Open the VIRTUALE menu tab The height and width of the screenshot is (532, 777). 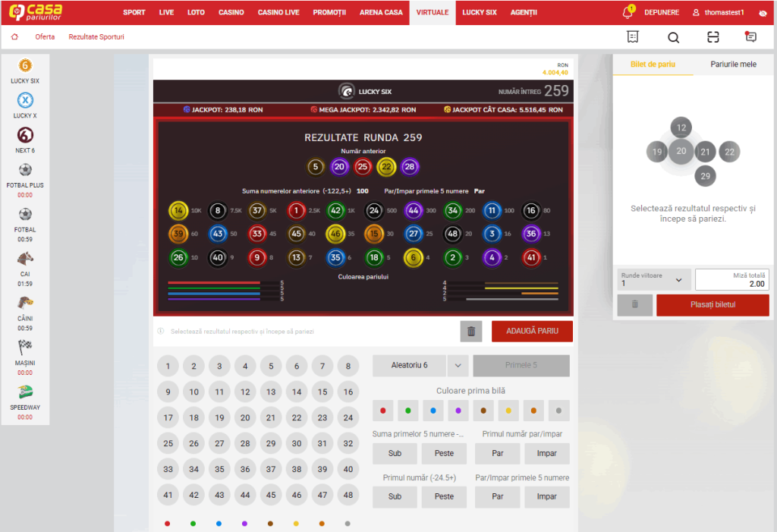[x=433, y=12]
